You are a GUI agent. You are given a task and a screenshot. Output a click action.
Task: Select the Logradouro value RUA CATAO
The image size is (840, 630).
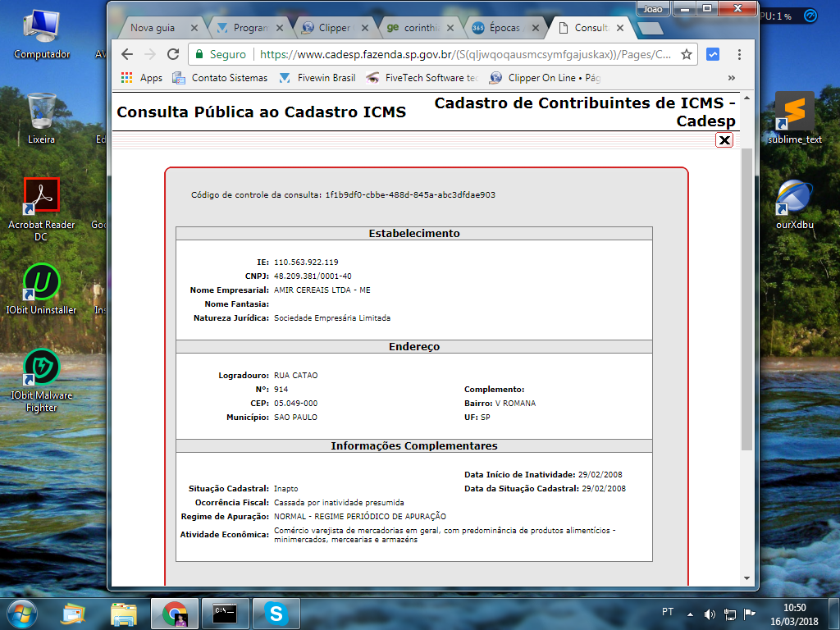coord(295,375)
